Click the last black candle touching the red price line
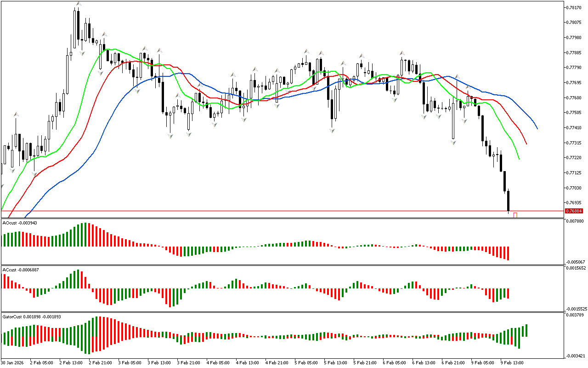Viewport: 588px width, 368px height. tap(509, 201)
